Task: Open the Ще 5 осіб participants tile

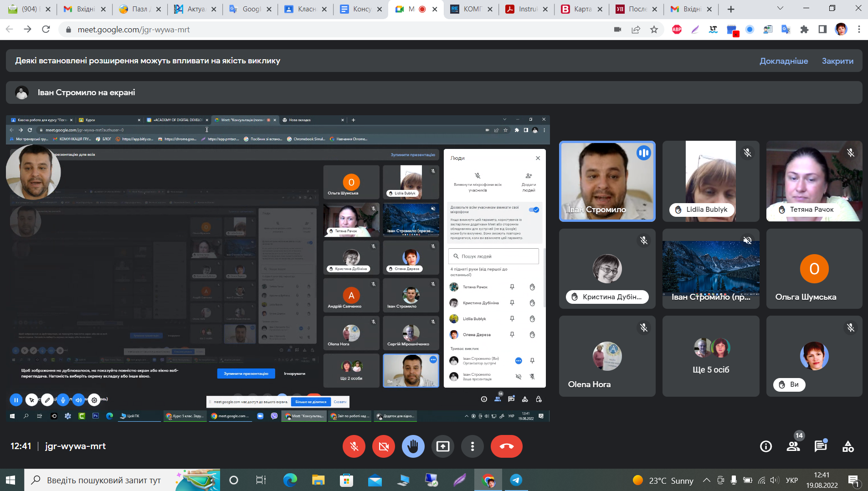Action: point(711,356)
